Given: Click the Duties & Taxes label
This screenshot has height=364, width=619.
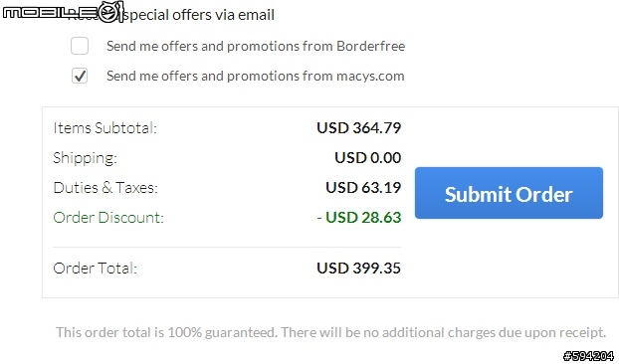Looking at the screenshot, I should (105, 187).
